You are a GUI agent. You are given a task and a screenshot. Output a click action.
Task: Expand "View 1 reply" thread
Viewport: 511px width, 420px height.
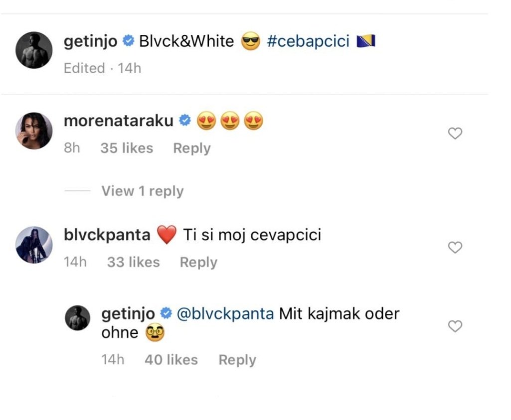point(143,191)
